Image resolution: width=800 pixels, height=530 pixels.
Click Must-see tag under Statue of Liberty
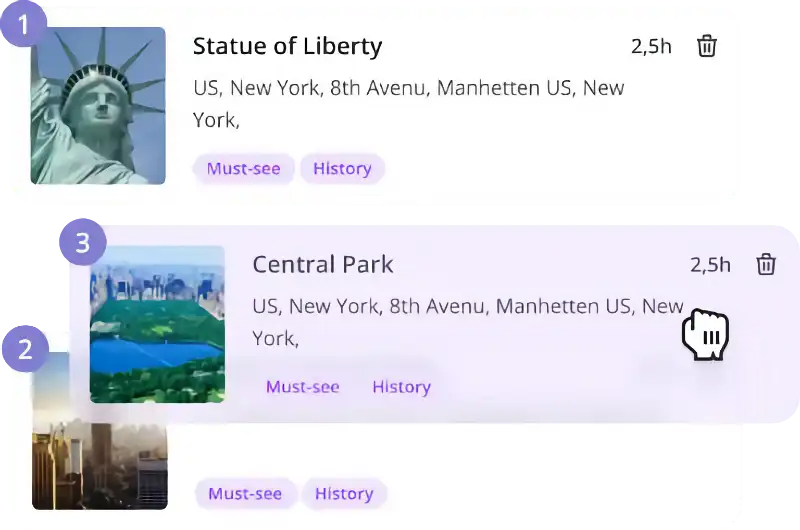coord(243,168)
